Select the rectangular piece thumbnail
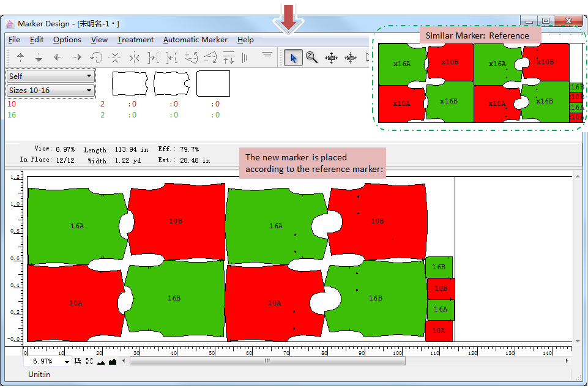Image resolution: width=588 pixels, height=388 pixels. click(213, 83)
